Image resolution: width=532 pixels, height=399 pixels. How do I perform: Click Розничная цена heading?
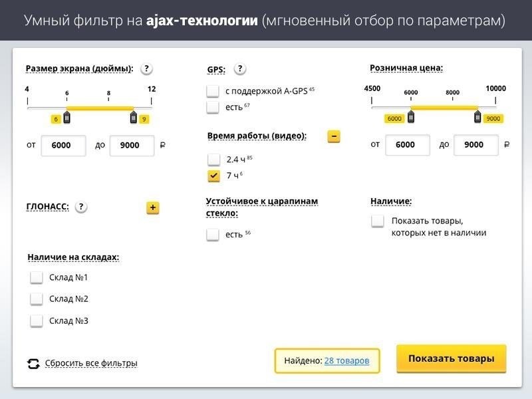pyautogui.click(x=406, y=68)
